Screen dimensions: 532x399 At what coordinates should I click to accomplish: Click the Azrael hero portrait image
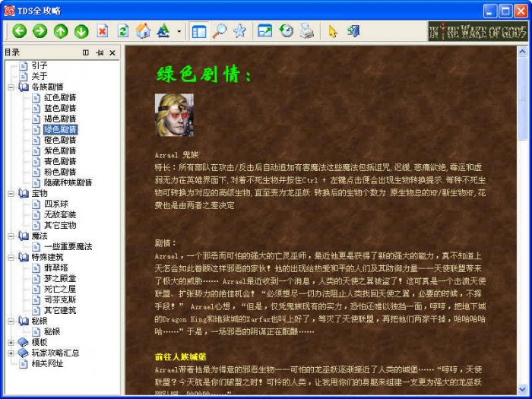pyautogui.click(x=174, y=116)
